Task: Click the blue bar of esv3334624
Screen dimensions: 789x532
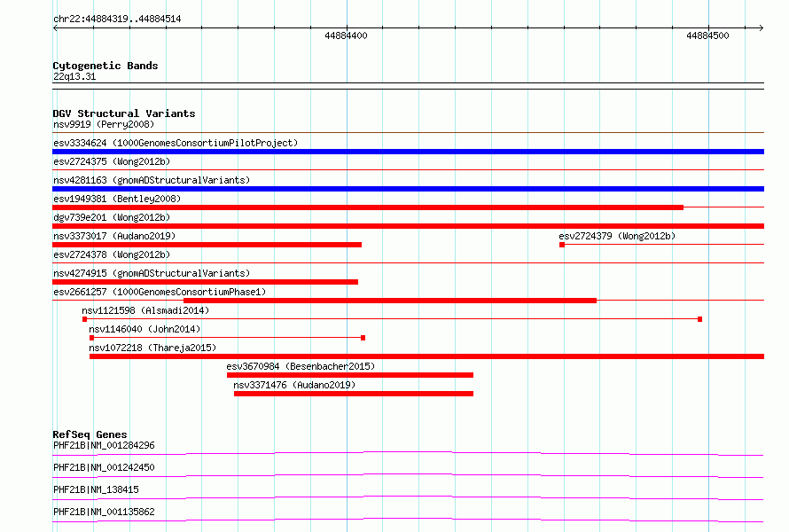Action: [408, 152]
